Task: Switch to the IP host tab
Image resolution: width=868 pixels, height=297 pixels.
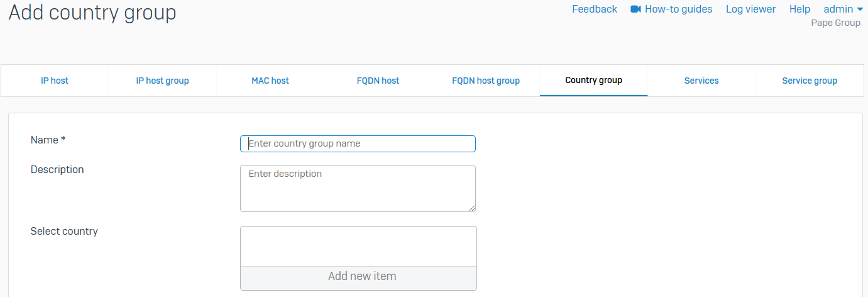Action: [55, 81]
